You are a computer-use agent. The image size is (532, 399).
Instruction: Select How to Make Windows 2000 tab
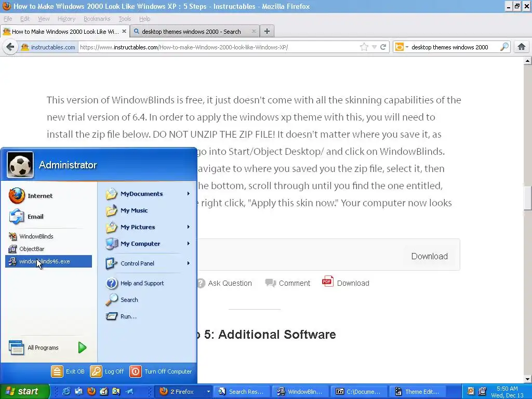click(64, 32)
